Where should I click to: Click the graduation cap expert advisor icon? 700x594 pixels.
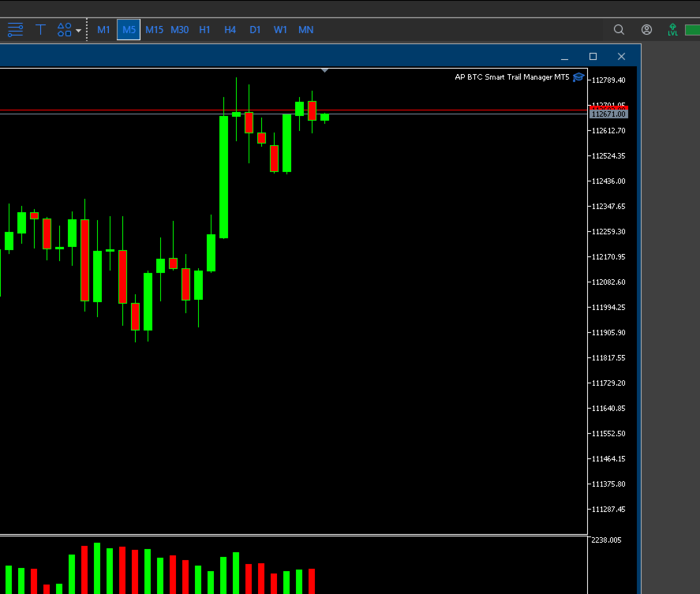point(578,77)
